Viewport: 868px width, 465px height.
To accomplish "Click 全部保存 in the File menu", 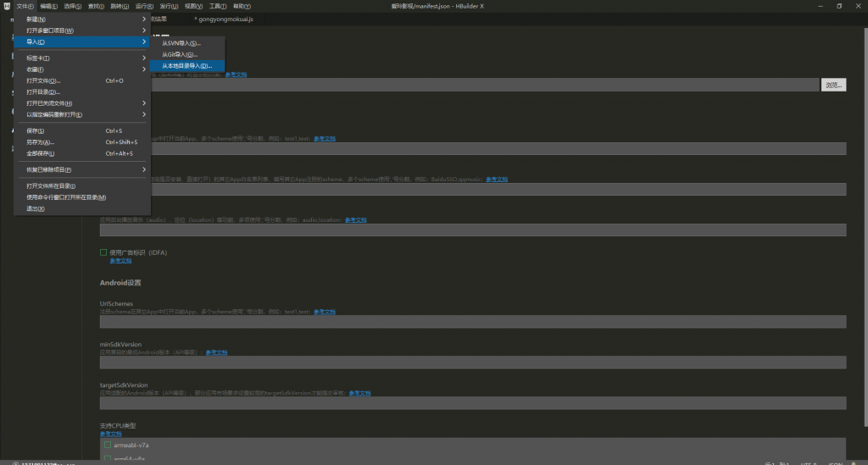I will click(x=40, y=153).
